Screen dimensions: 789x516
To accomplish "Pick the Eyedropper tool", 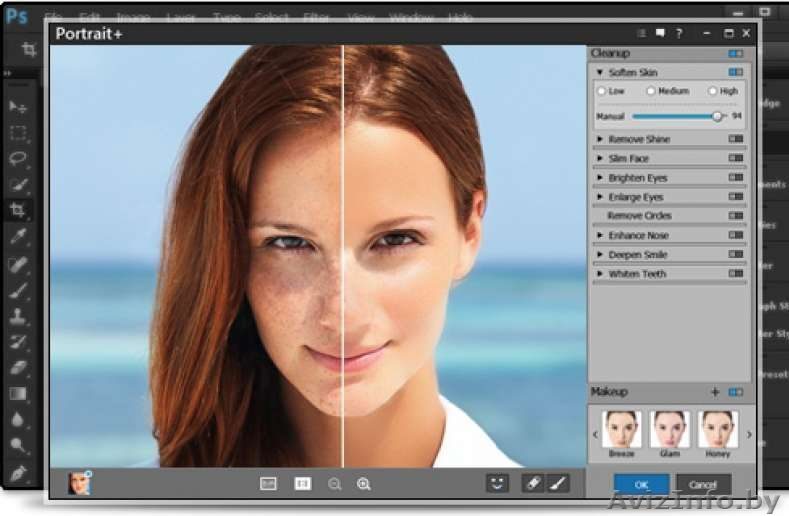I will coord(19,237).
